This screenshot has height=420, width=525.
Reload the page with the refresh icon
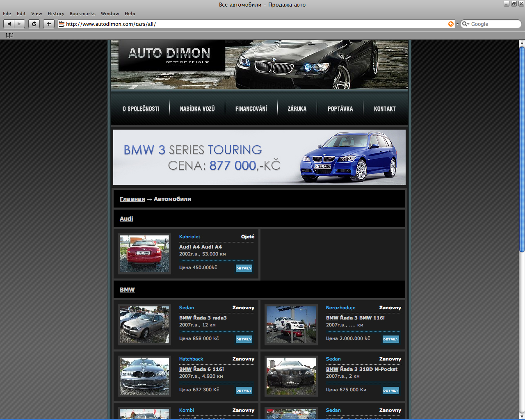coord(34,24)
